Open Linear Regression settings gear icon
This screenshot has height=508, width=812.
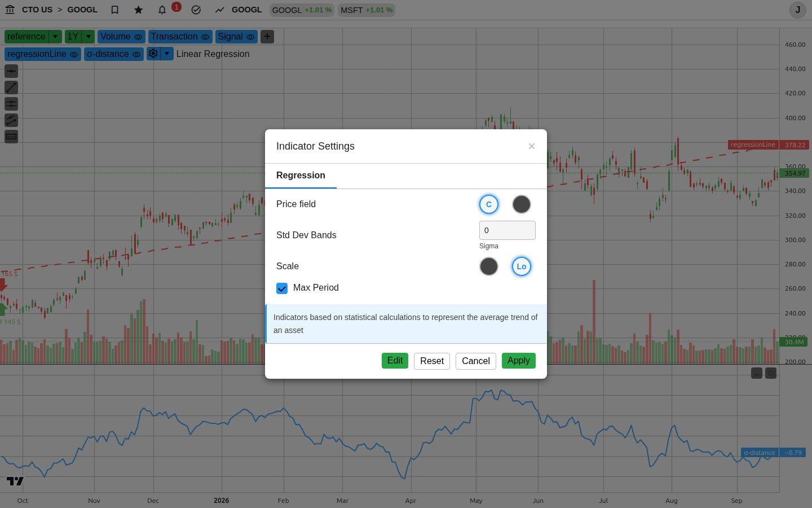tap(153, 54)
